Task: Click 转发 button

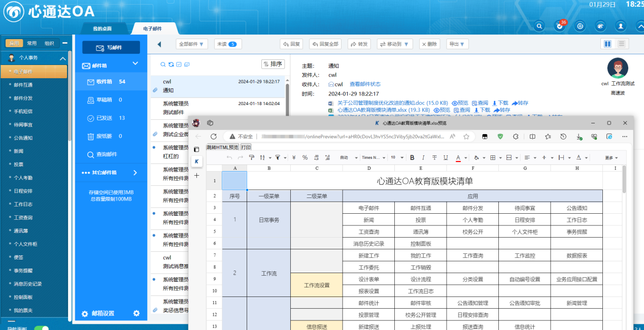Action: [x=359, y=44]
